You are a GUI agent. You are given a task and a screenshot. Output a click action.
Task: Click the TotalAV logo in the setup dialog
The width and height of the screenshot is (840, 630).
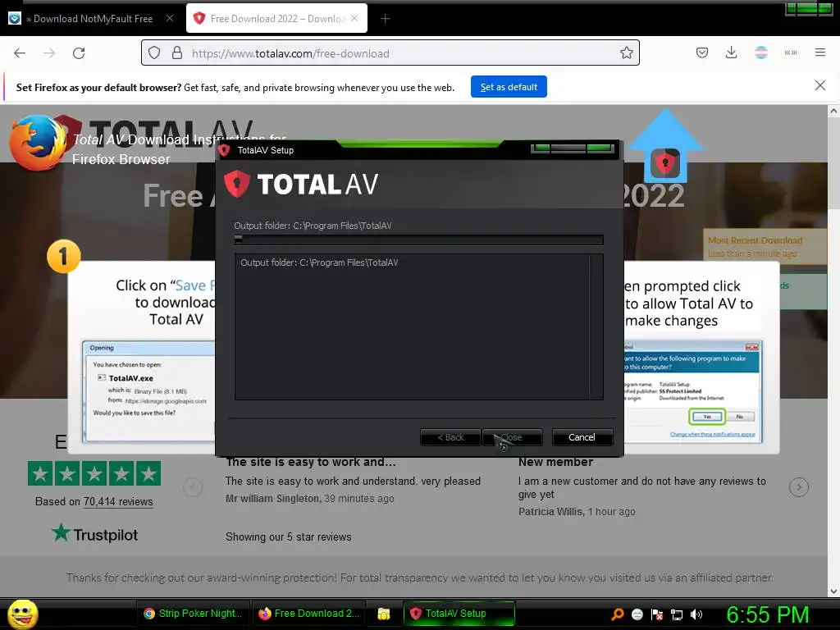pos(300,184)
